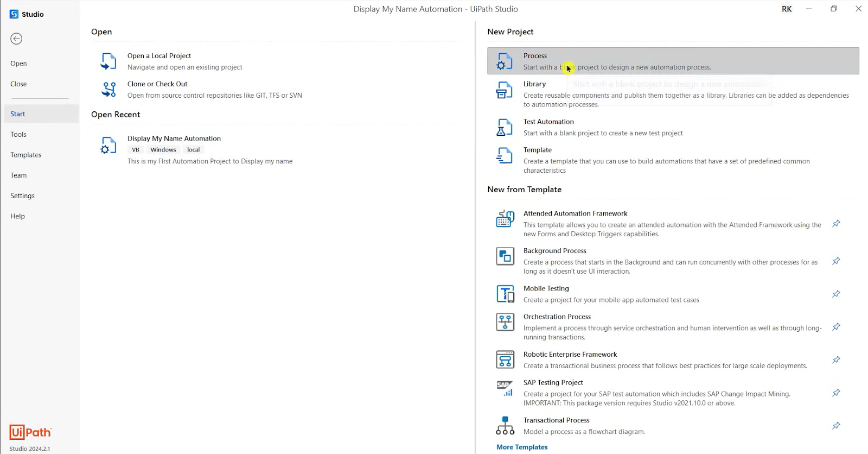Click the Open a Local Project title

(x=159, y=56)
